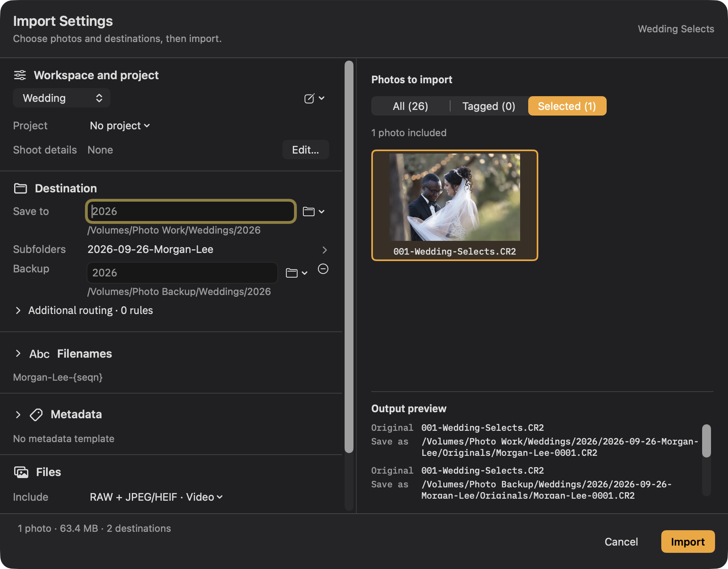728x569 pixels.
Task: Open the Save to folder chooser icon
Action: click(314, 211)
